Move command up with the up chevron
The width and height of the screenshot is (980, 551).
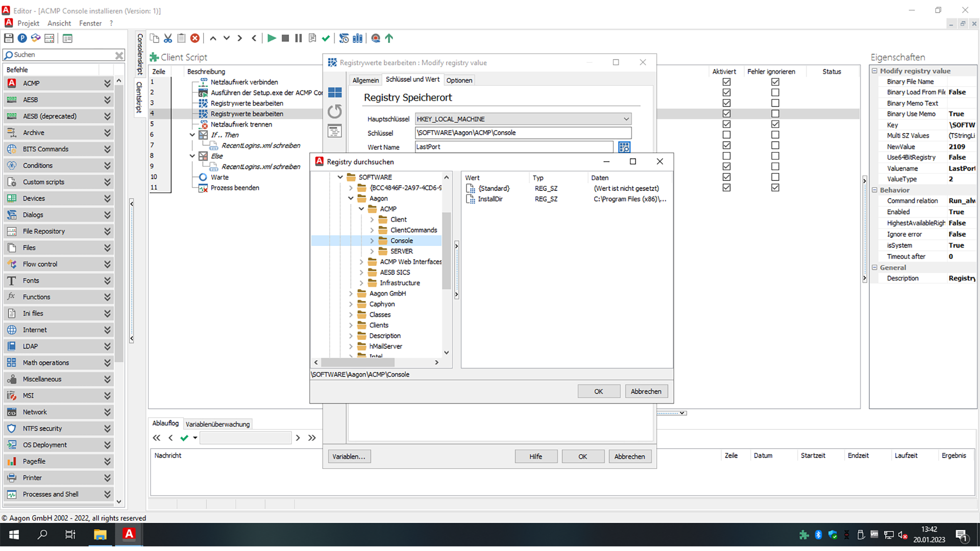[x=213, y=38]
